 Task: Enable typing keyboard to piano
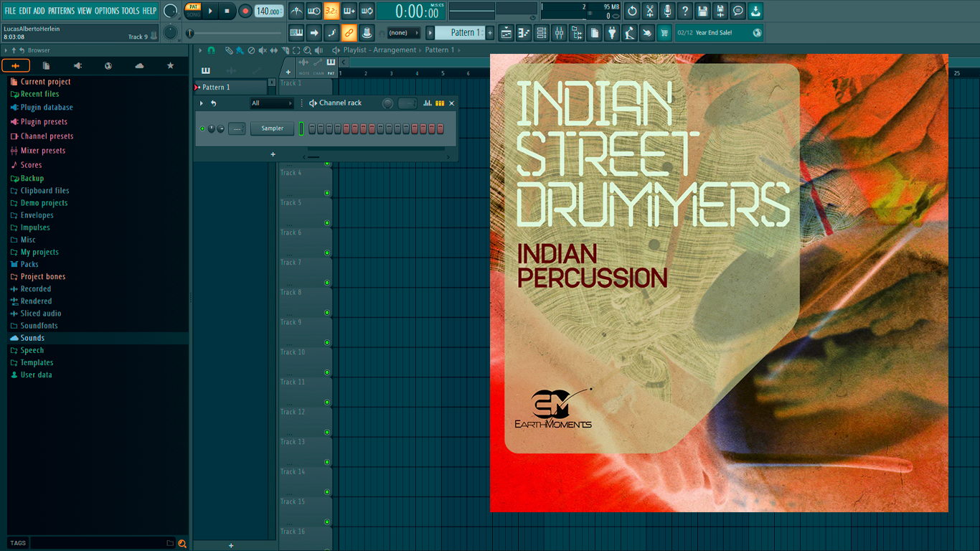pyautogui.click(x=296, y=32)
